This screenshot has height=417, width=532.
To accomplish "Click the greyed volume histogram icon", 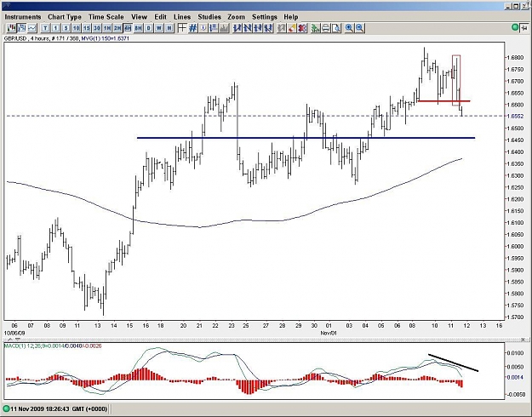I will (x=224, y=28).
